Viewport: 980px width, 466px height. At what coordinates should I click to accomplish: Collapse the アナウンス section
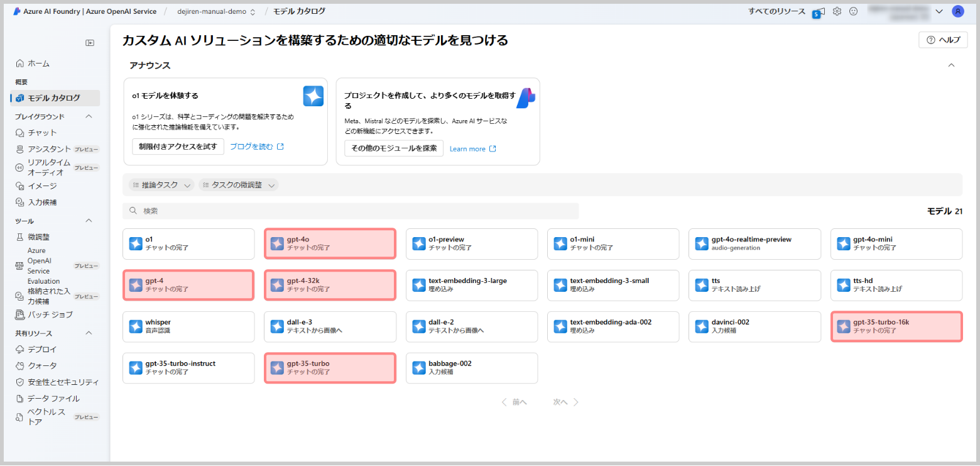[x=951, y=65]
